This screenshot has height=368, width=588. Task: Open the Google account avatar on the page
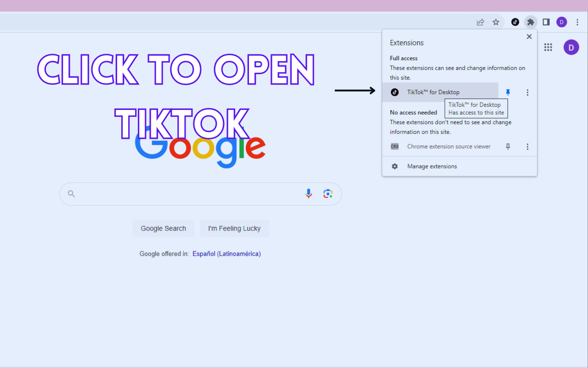coord(571,47)
